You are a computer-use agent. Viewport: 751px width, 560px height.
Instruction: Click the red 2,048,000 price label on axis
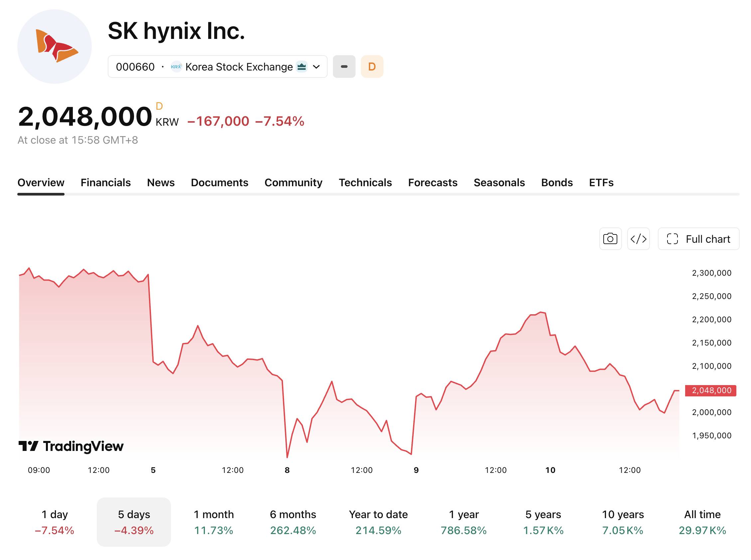[x=710, y=390]
